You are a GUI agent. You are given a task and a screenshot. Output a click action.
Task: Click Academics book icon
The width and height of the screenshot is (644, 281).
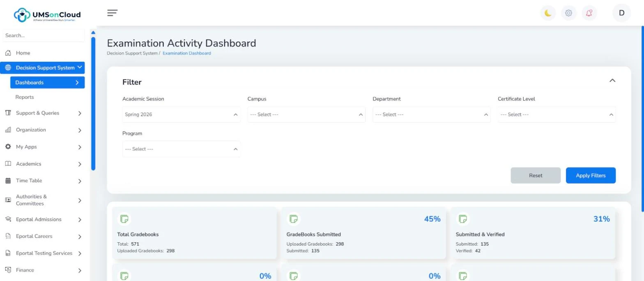point(8,164)
